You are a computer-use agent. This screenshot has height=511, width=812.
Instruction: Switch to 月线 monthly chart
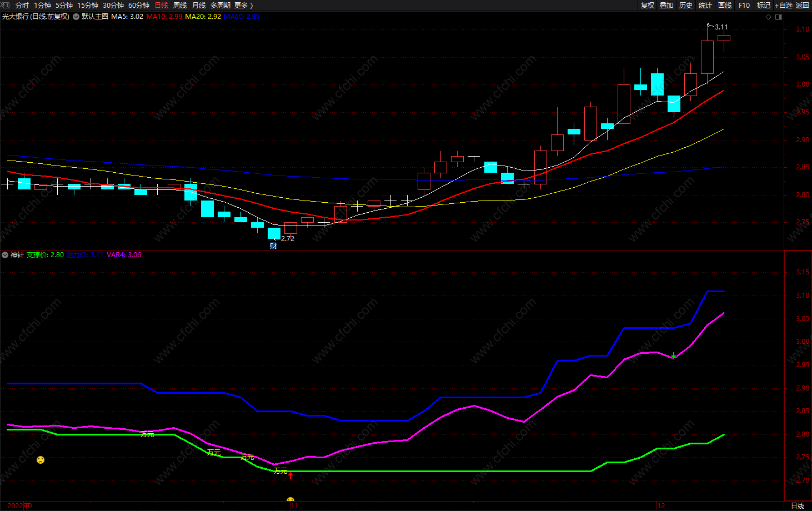[199, 5]
